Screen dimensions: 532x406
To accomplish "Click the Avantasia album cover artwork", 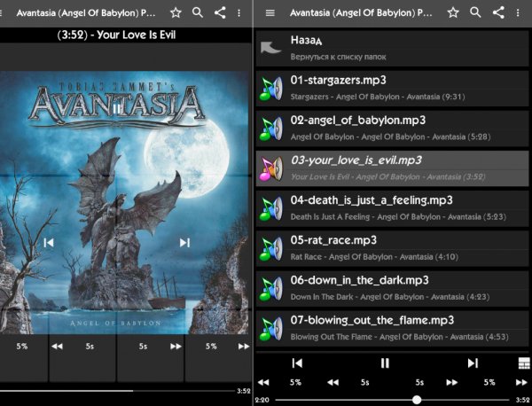I will tap(124, 202).
